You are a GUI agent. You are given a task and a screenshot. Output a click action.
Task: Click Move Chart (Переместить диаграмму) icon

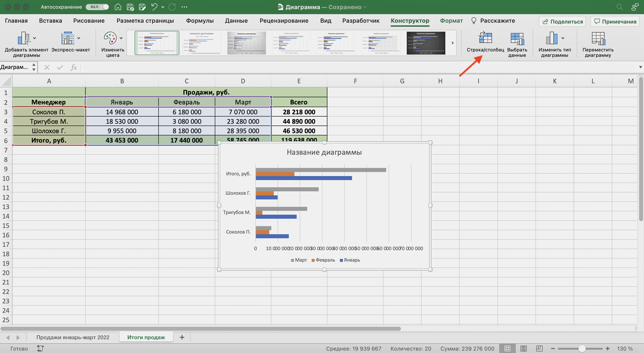point(598,39)
